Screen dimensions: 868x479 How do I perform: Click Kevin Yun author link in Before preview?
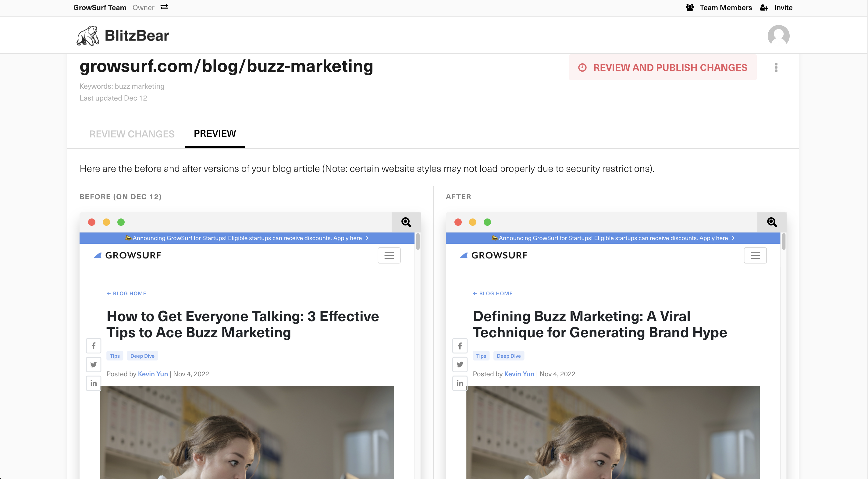pyautogui.click(x=153, y=374)
